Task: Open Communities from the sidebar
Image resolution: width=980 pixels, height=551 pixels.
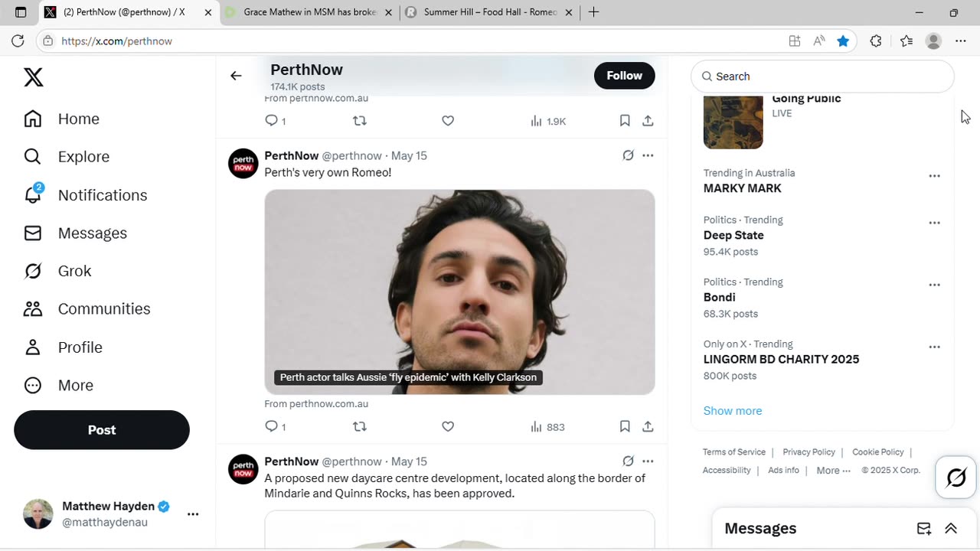Action: coord(87,309)
